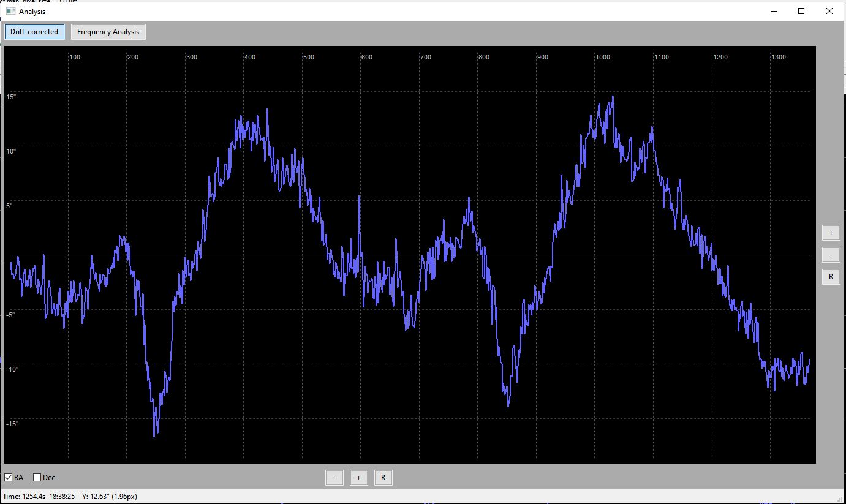This screenshot has width=846, height=504.
Task: Click the vertical zoom in plus button
Action: (x=831, y=233)
